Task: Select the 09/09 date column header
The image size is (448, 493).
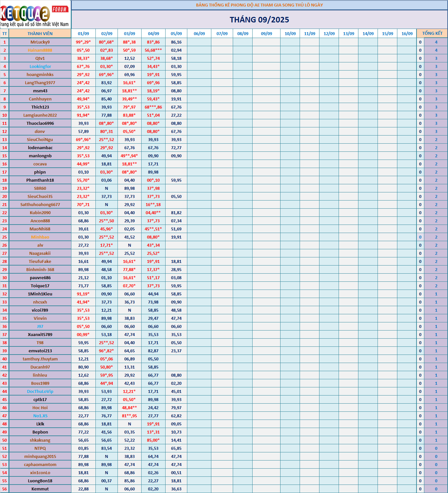Action: point(267,33)
